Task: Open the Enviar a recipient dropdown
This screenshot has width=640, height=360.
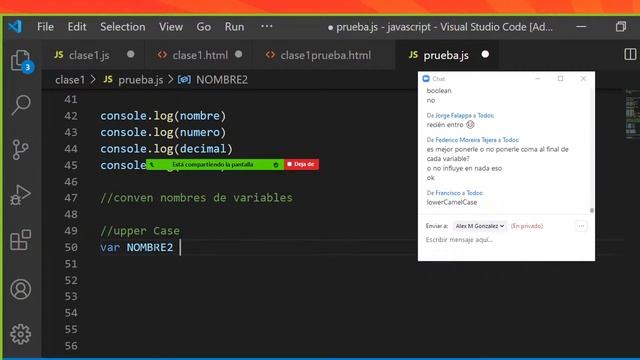Action: coord(480,226)
